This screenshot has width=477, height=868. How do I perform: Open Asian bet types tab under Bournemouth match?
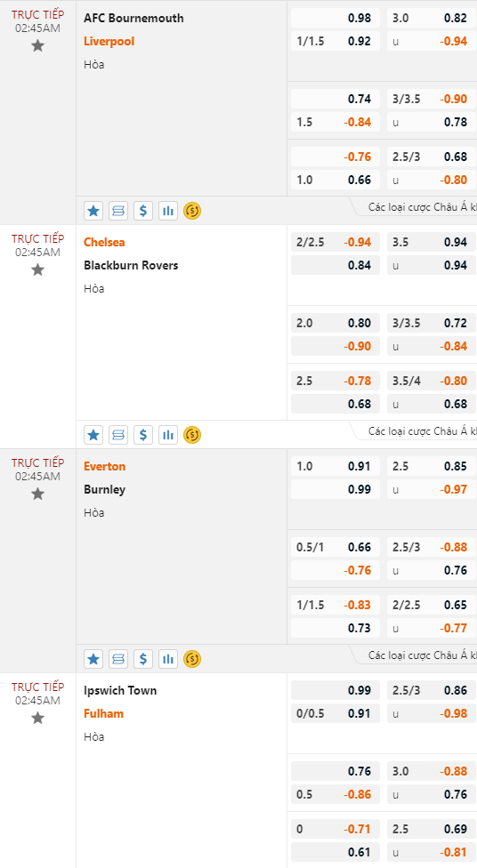(421, 207)
